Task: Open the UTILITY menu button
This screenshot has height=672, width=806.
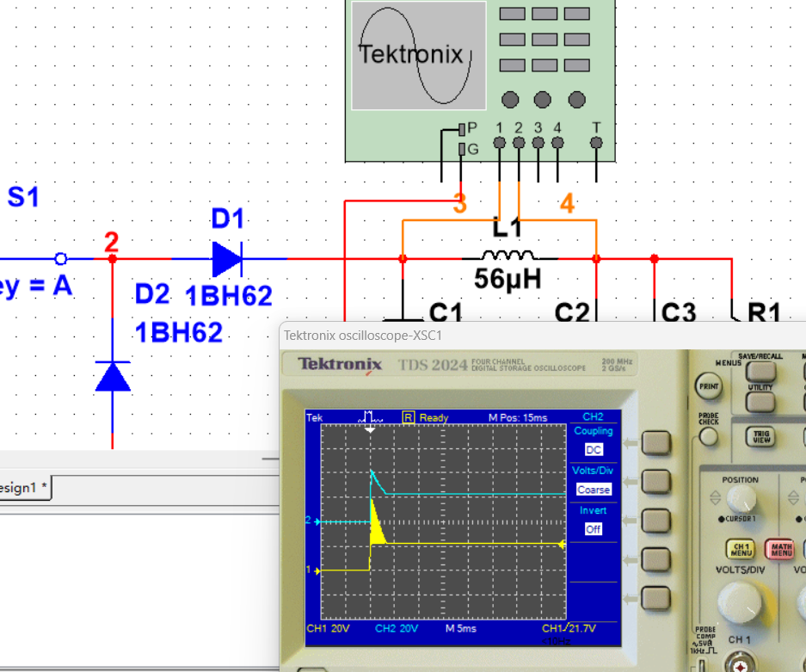Action: tap(760, 403)
